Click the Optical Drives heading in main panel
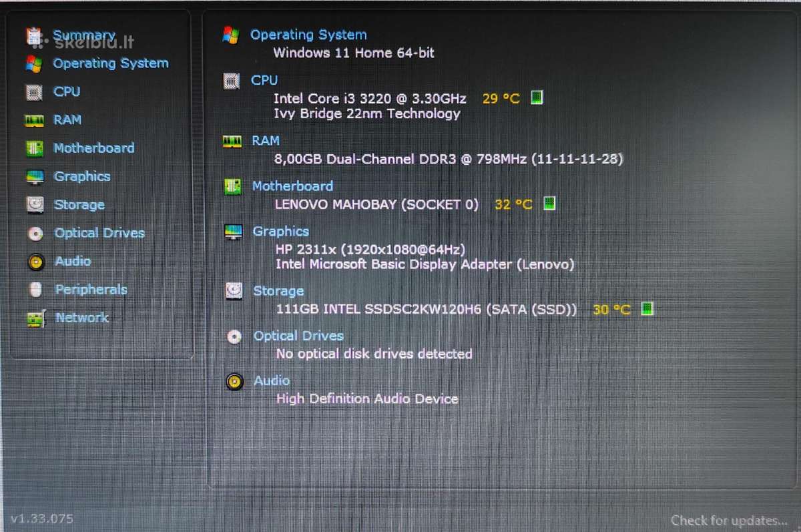801x532 pixels. click(298, 336)
